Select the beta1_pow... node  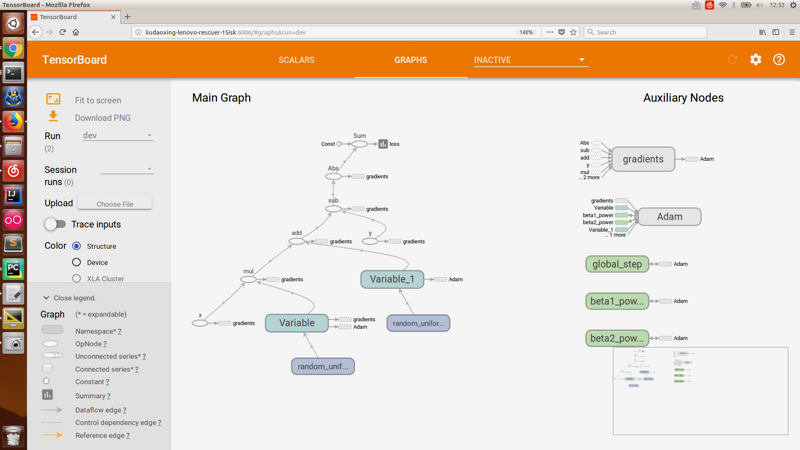pos(617,301)
